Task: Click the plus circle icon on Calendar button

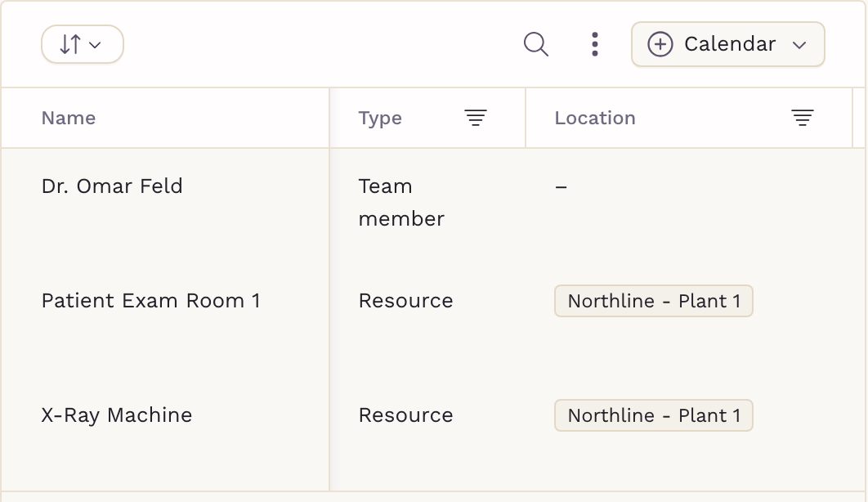Action: (660, 44)
